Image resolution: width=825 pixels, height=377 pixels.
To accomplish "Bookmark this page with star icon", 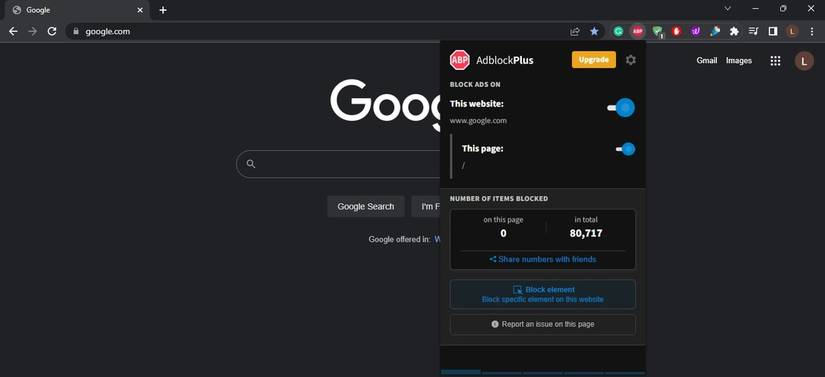I will click(594, 32).
